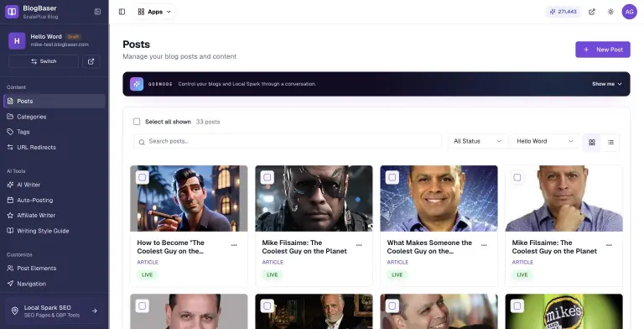Select checkbox on bearded man in bar post card
Screen dimensions: 644x329
(x=267, y=305)
